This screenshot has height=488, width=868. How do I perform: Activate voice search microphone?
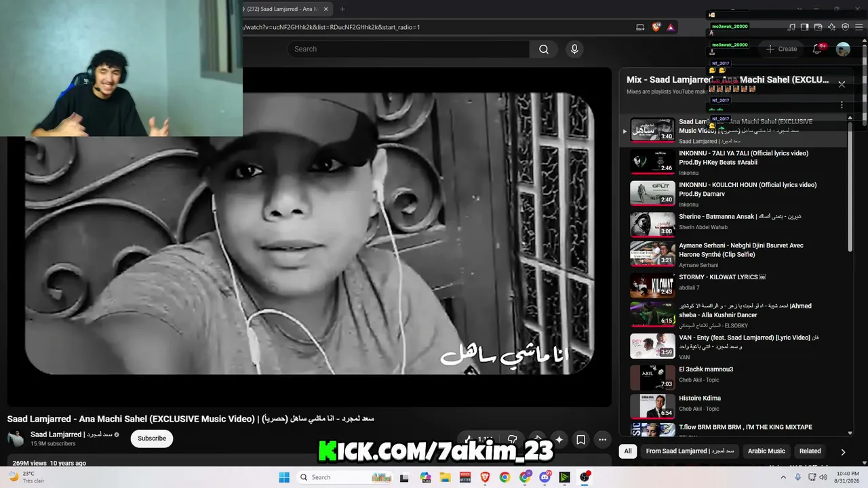(574, 49)
